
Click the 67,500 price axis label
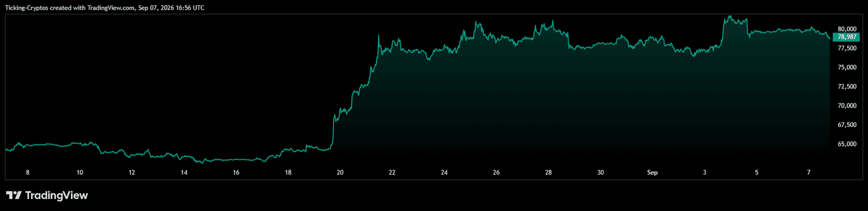coord(847,125)
